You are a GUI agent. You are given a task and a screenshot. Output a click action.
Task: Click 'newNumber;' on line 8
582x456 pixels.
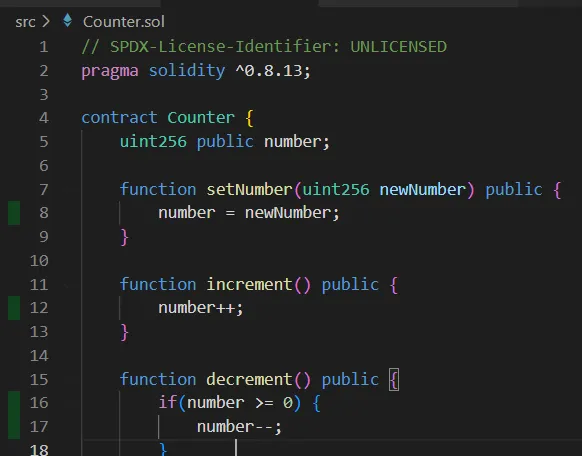click(x=292, y=213)
